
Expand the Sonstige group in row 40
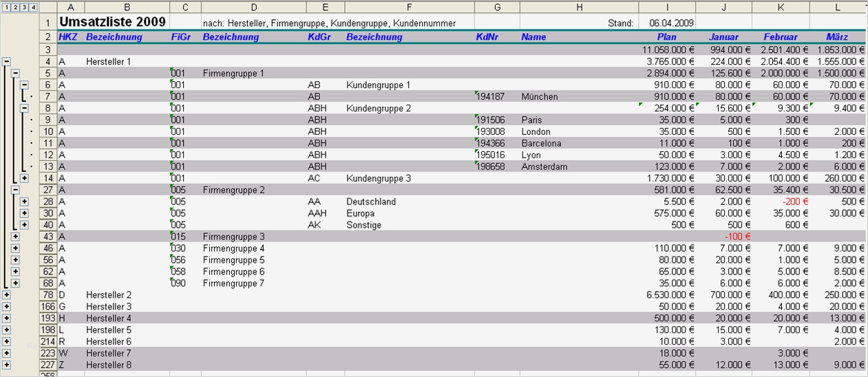pos(24,225)
